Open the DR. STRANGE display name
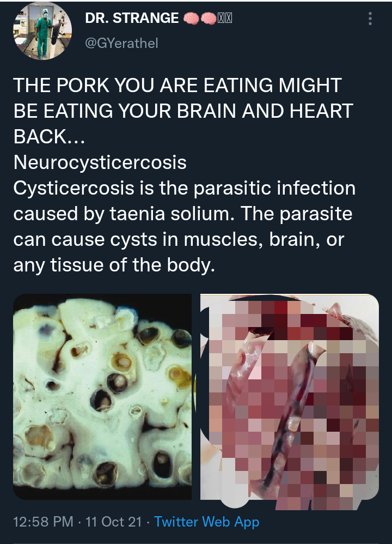Image resolution: width=392 pixels, height=544 pixels. 132,18
